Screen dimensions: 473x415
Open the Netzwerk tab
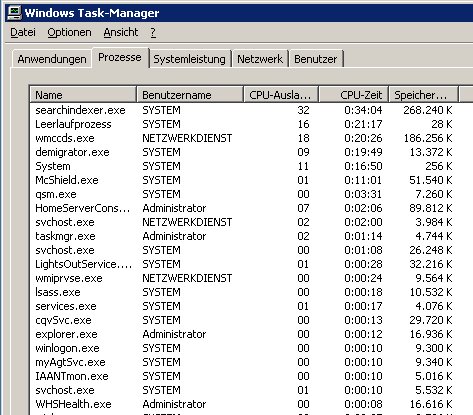(260, 59)
